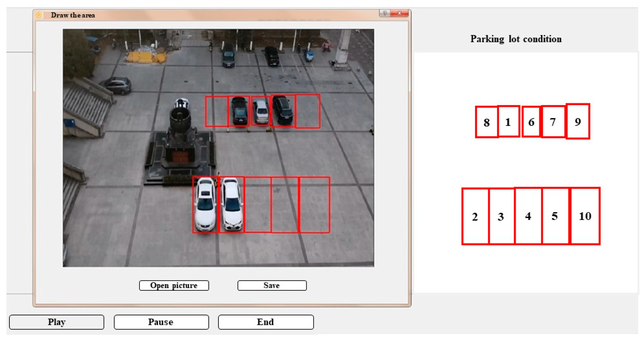The width and height of the screenshot is (644, 342).
Task: Select parking slot 10 in condition panel
Action: click(x=585, y=216)
